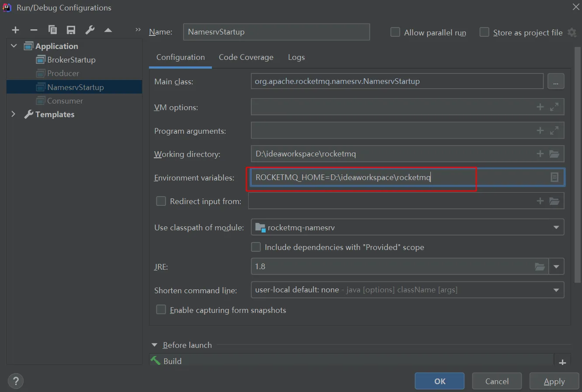Collapse Before launch section
Screen dimensions: 582x392
pyautogui.click(x=154, y=345)
